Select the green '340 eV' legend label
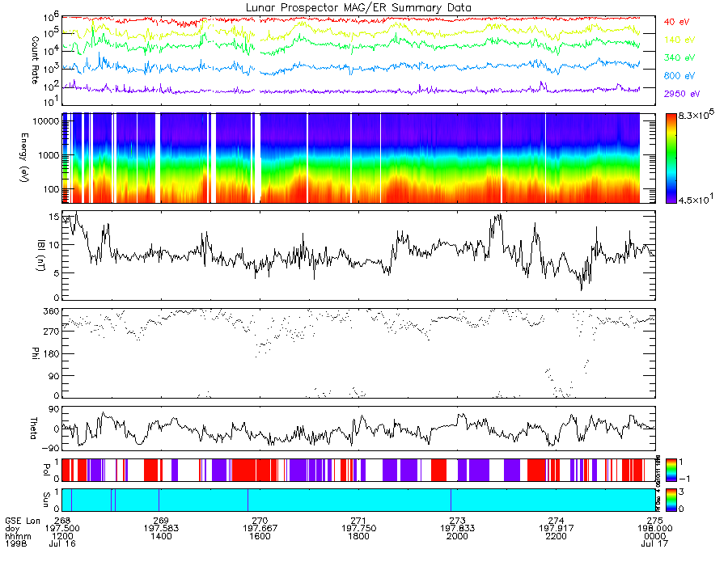 click(679, 57)
